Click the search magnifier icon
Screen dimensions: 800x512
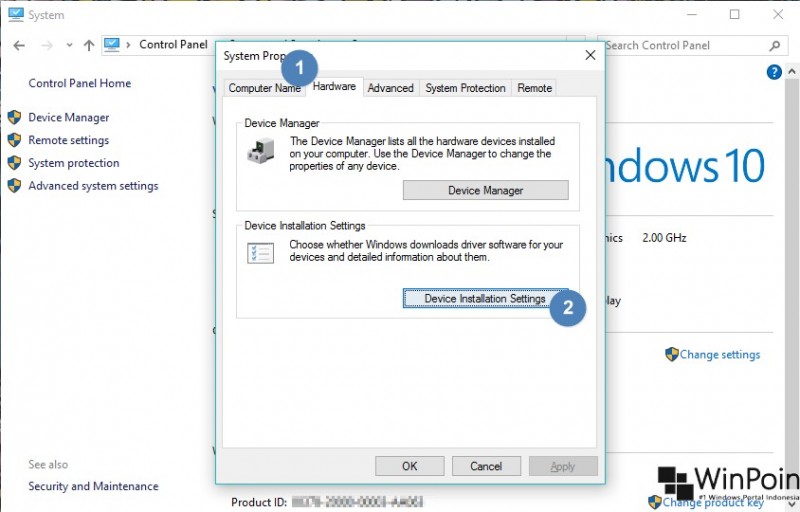coord(774,45)
